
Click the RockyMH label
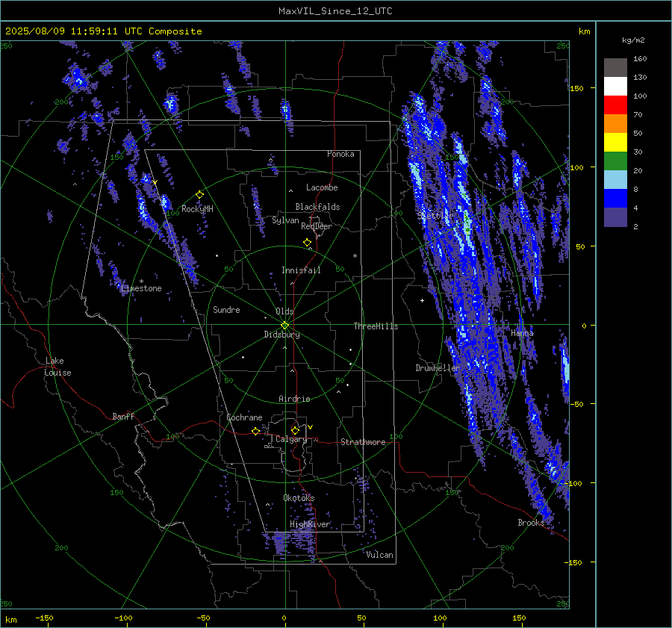click(x=197, y=209)
